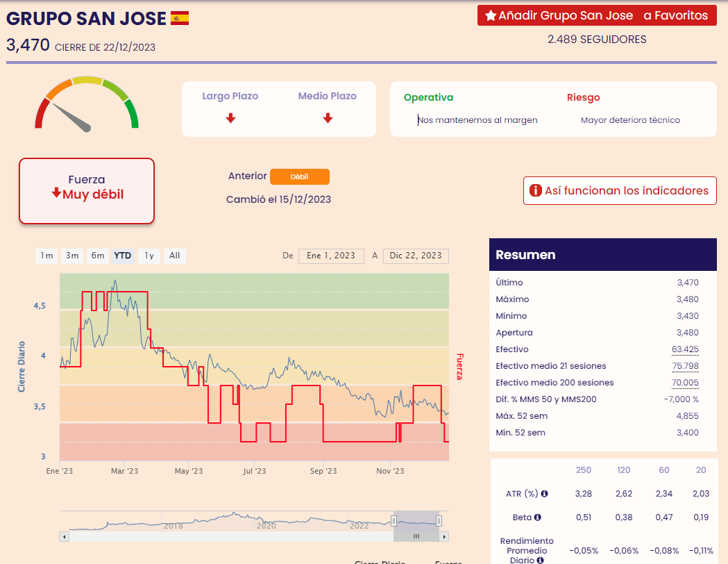Click the info icon in the indicators button

point(535,190)
